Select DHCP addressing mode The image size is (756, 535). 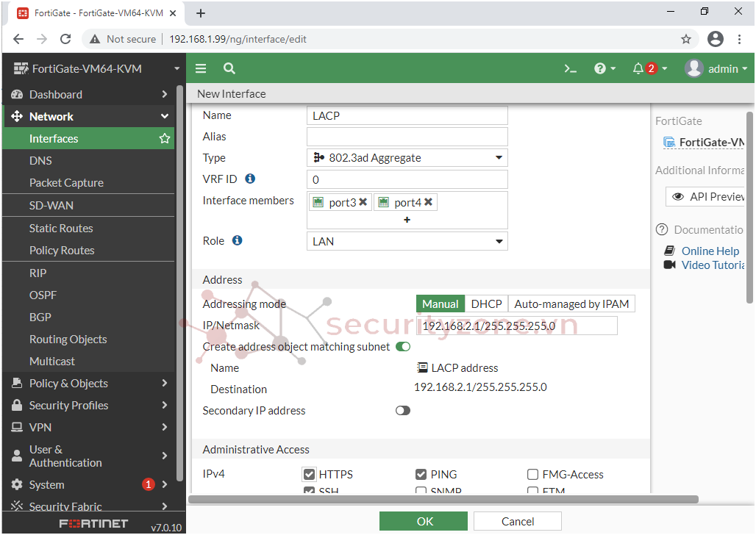point(486,304)
